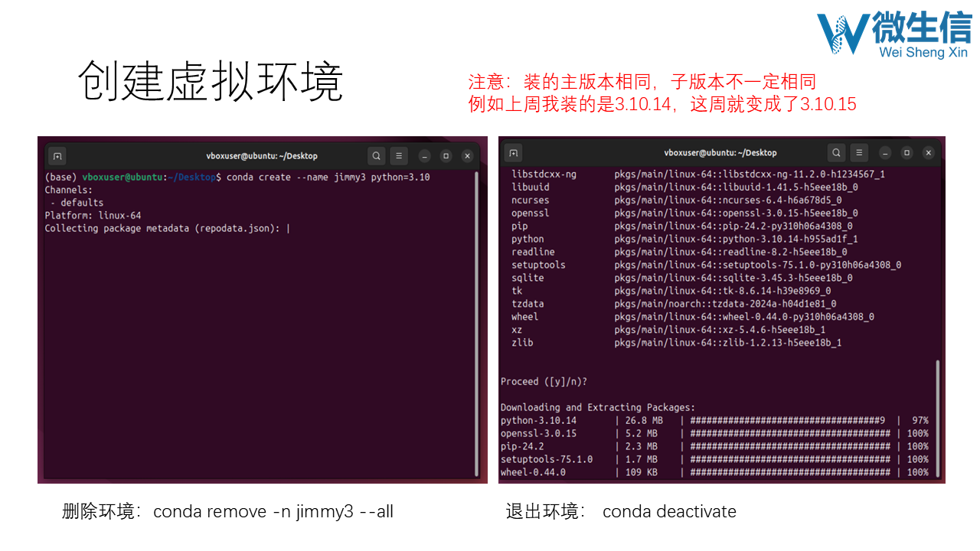Click "pkgs/main/linux-64::tk-8.6.14-h39e8969_0"
The height and width of the screenshot is (551, 980).
coord(722,291)
